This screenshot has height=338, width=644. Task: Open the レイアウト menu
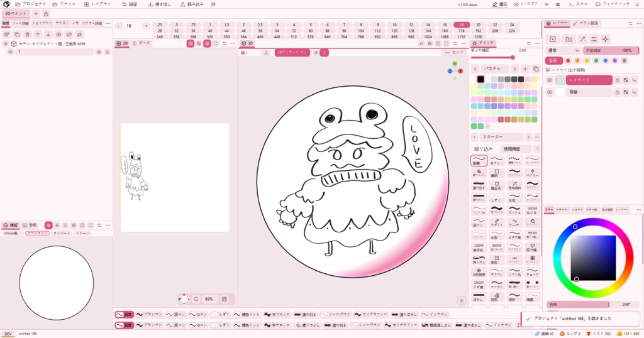[97, 4]
